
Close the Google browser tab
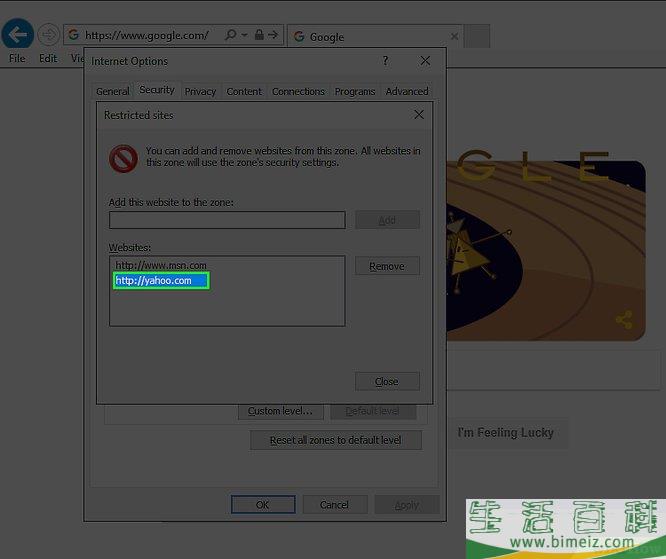[x=454, y=37]
